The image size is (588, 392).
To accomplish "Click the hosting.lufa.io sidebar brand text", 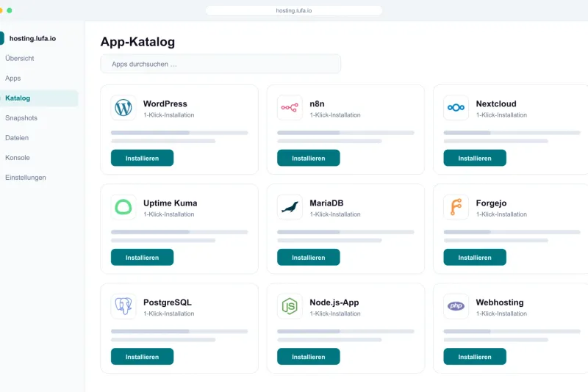I will 32,39.
